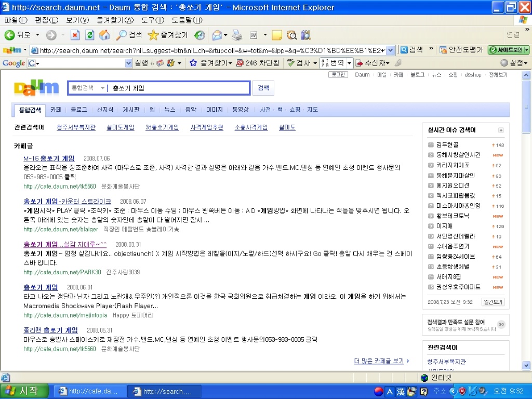
Task: Open the 즐겨찾기 favorites star icon
Action: (x=153, y=35)
